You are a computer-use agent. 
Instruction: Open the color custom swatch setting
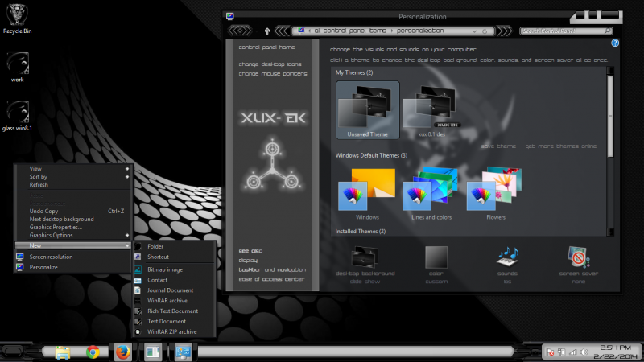[436, 265]
